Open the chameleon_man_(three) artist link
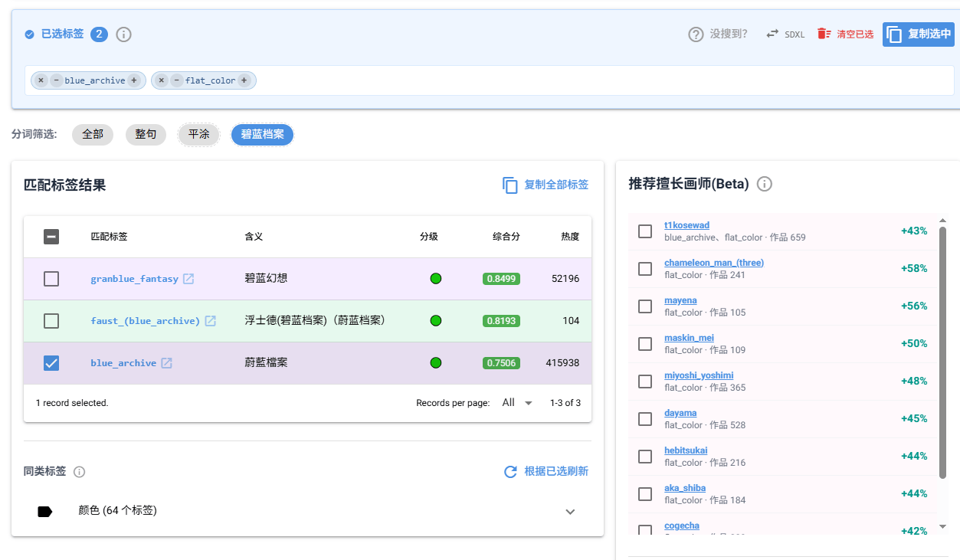Screen dimensions: 960x560 714,263
